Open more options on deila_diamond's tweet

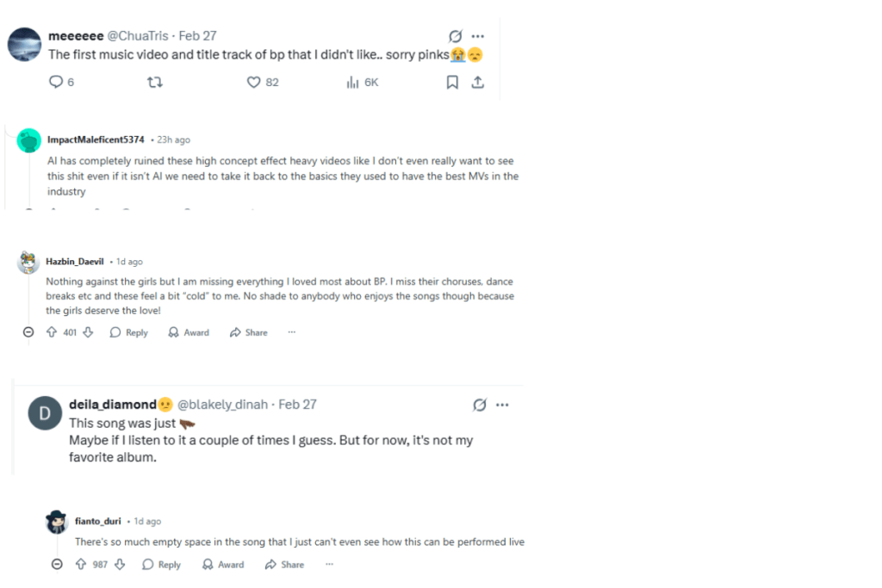(502, 405)
